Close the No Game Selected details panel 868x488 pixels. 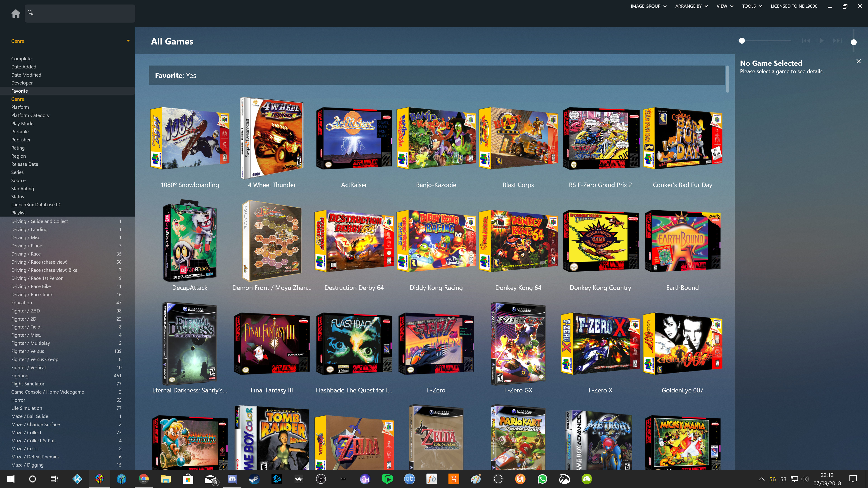(859, 61)
